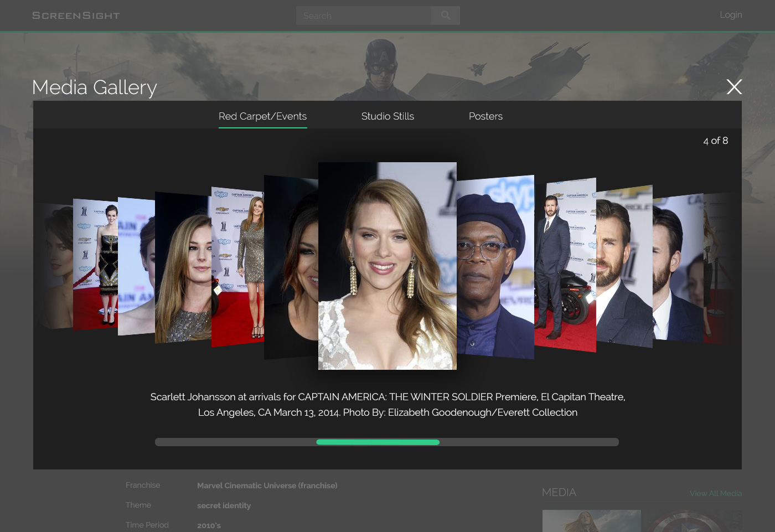Open Marvel Cinematic Universe (franchise) link
The width and height of the screenshot is (775, 532).
tap(267, 485)
